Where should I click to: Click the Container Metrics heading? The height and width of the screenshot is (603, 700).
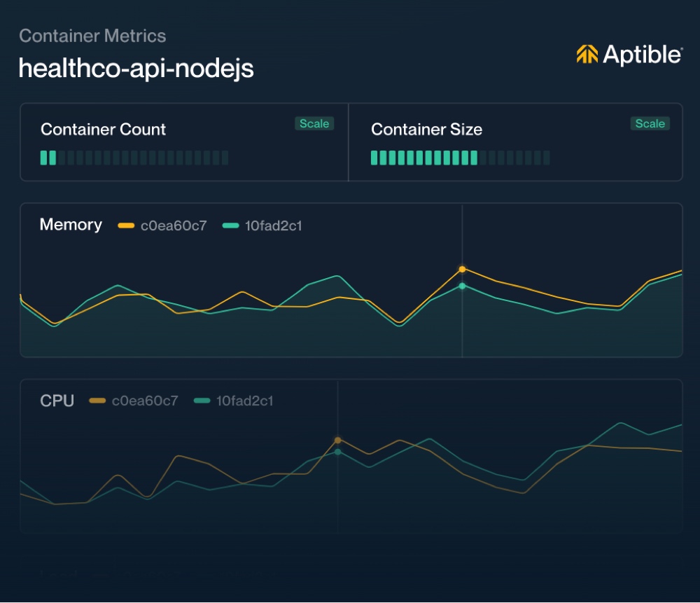[x=92, y=36]
